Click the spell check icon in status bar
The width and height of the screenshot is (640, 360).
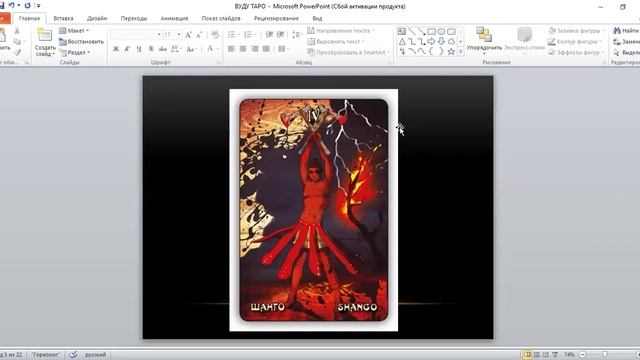tap(73, 354)
